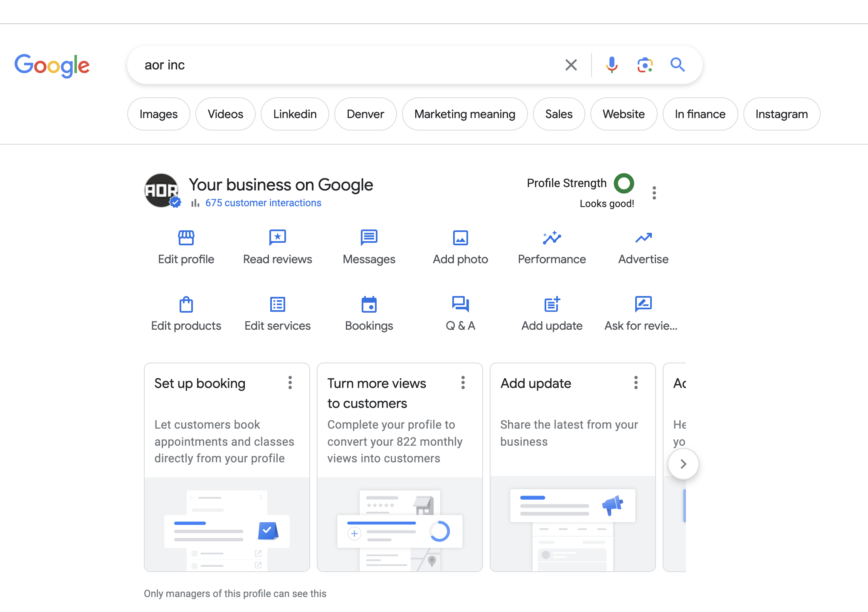Click Ask for reviews icon
Image resolution: width=868 pixels, height=612 pixels.
click(x=644, y=304)
